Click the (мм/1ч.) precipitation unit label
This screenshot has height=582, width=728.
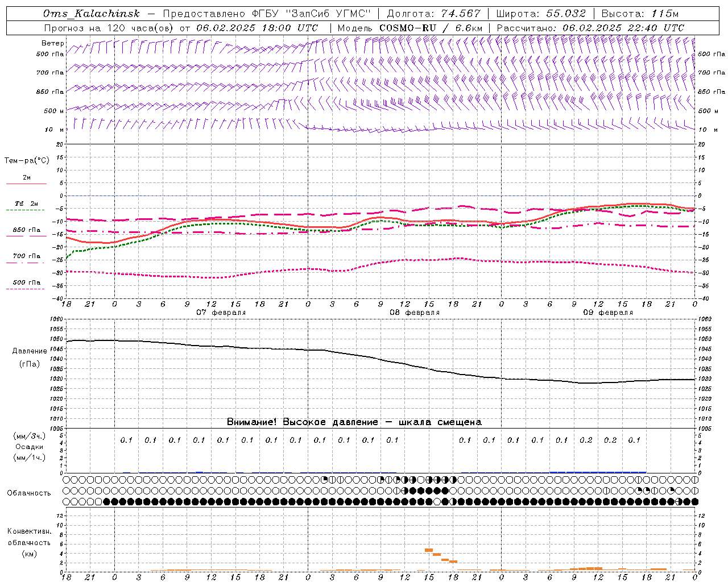(30, 458)
